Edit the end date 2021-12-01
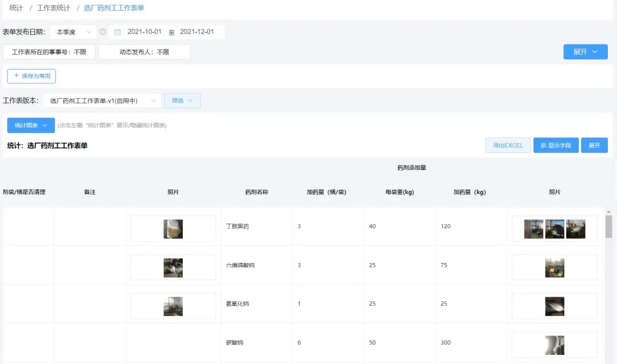617x364 pixels. tap(197, 32)
